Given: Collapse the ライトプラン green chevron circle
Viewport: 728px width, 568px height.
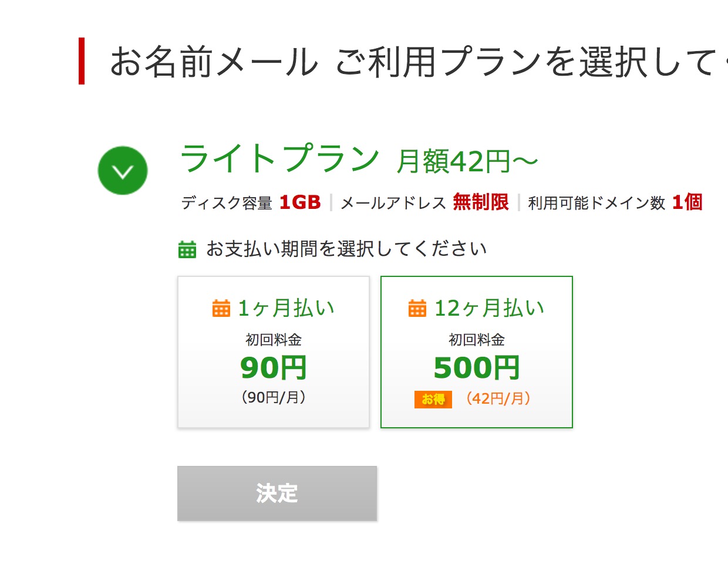Looking at the screenshot, I should coord(123,171).
